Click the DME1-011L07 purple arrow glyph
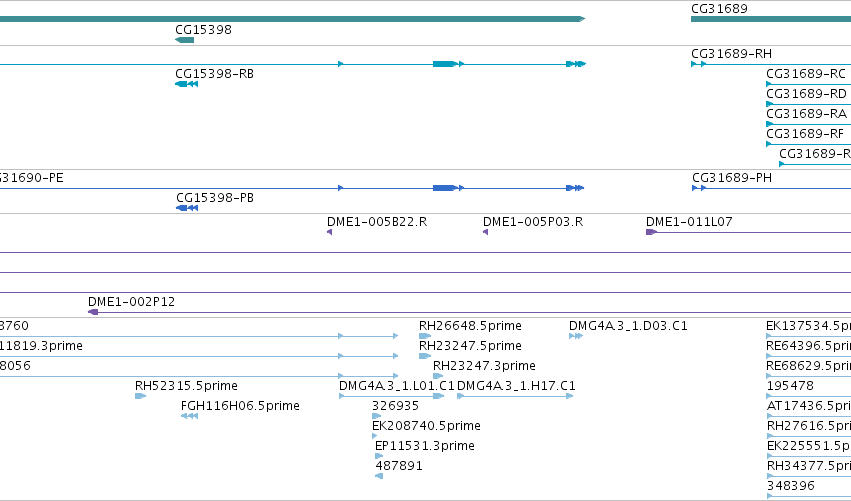This screenshot has height=501, width=851. pos(651,232)
